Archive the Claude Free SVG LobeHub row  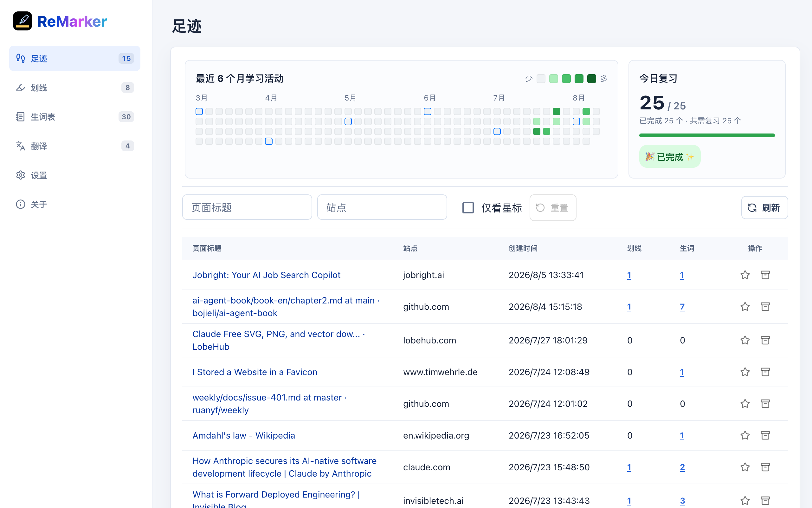[765, 340]
